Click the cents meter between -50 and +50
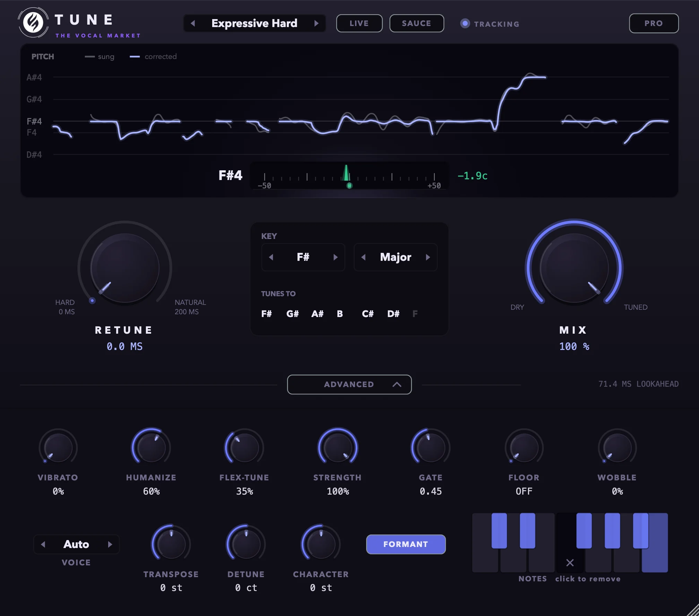The image size is (699, 616). tap(349, 176)
